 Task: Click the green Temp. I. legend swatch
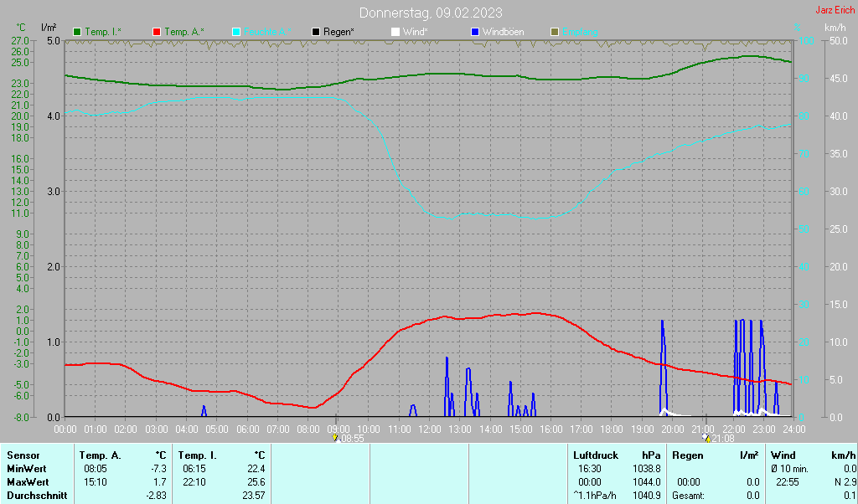(x=77, y=33)
